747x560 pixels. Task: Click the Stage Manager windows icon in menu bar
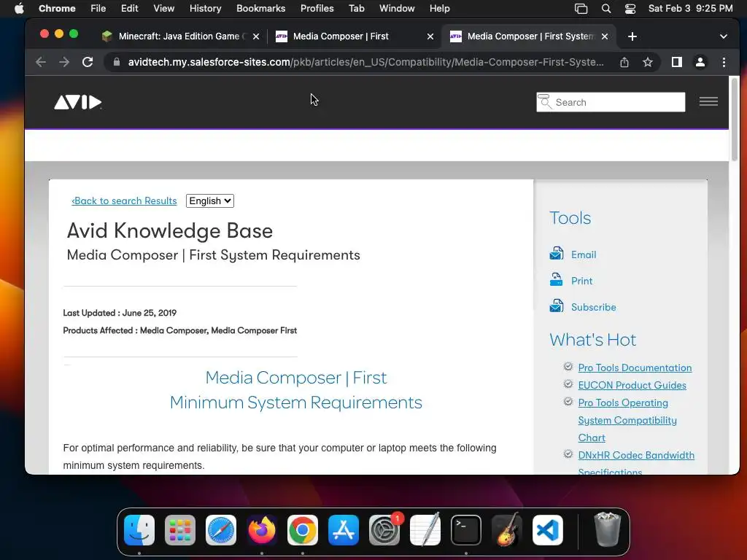tap(581, 9)
